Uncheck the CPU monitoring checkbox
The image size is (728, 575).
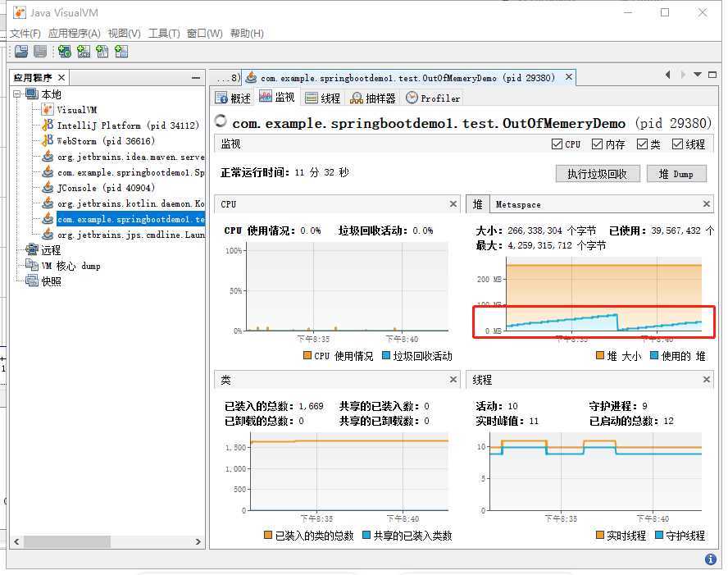coord(557,144)
